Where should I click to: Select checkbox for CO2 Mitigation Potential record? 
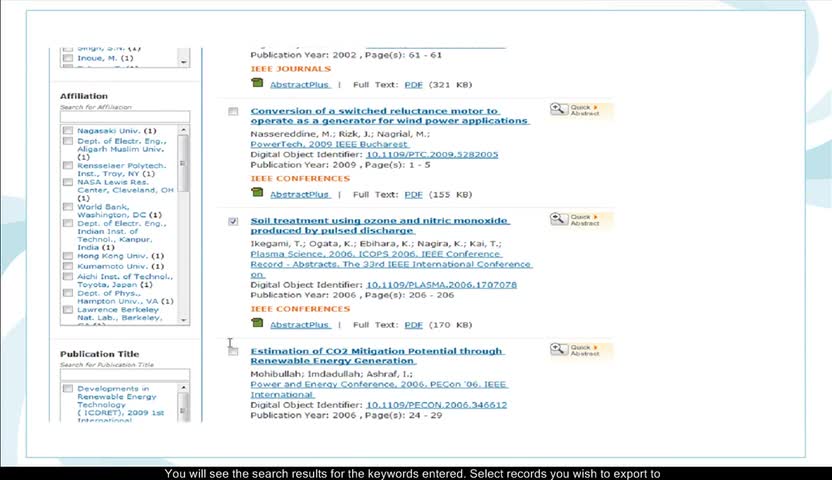[x=233, y=352]
